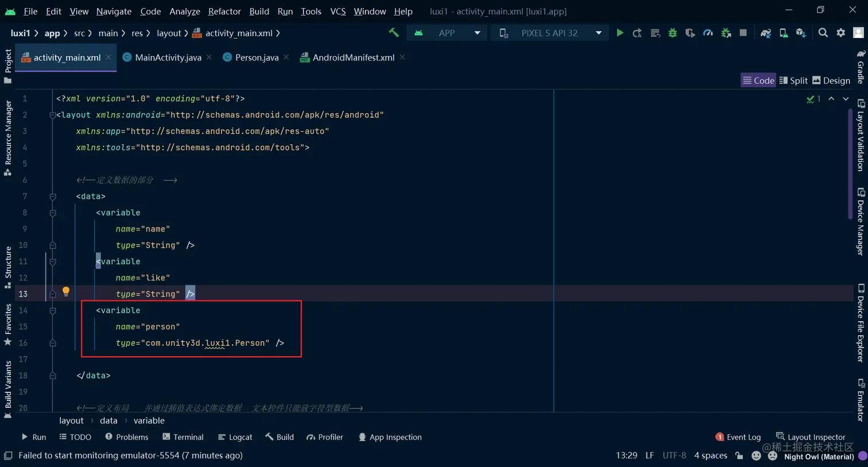Click the inspection checkmark indicator
This screenshot has width=868, height=467.
813,99
